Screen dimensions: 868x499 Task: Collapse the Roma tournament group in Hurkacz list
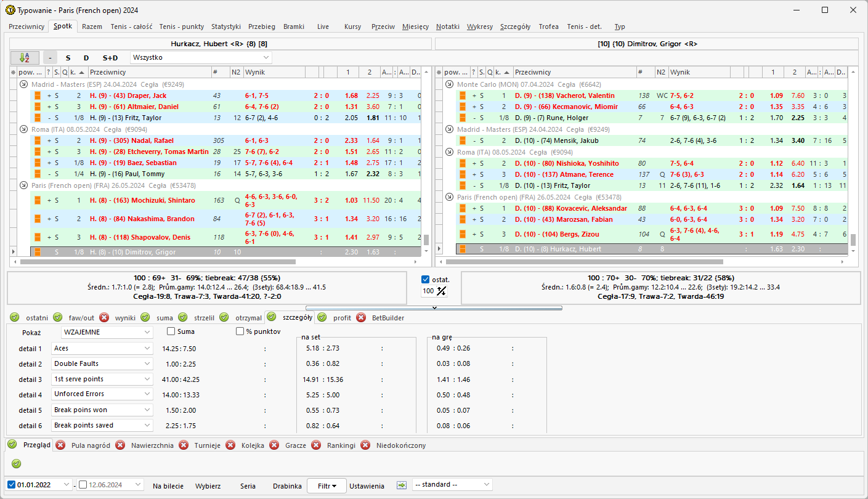point(23,129)
